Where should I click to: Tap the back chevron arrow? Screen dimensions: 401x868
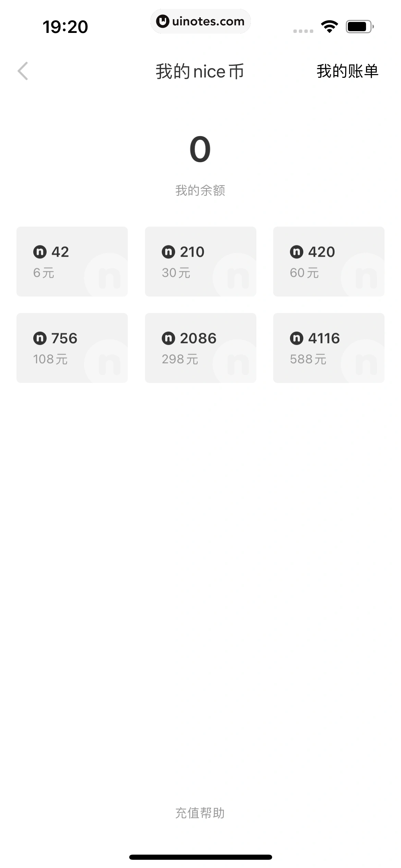23,71
